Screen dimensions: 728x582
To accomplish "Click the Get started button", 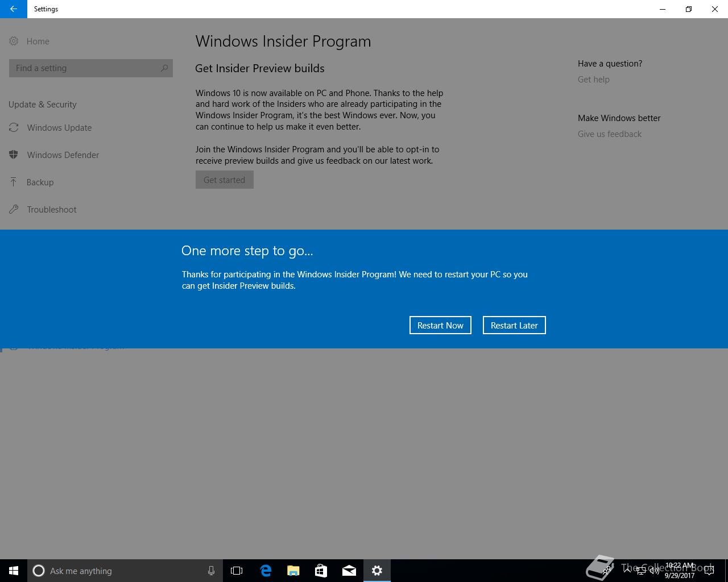I will point(225,180).
